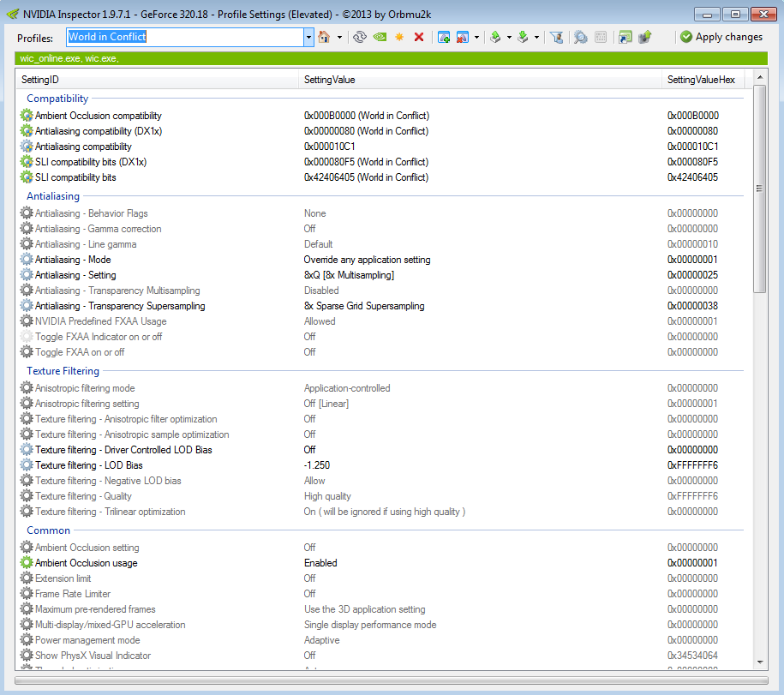Import profile with the green down-arrow icon
Image resolution: width=784 pixels, height=695 pixels.
(523, 37)
